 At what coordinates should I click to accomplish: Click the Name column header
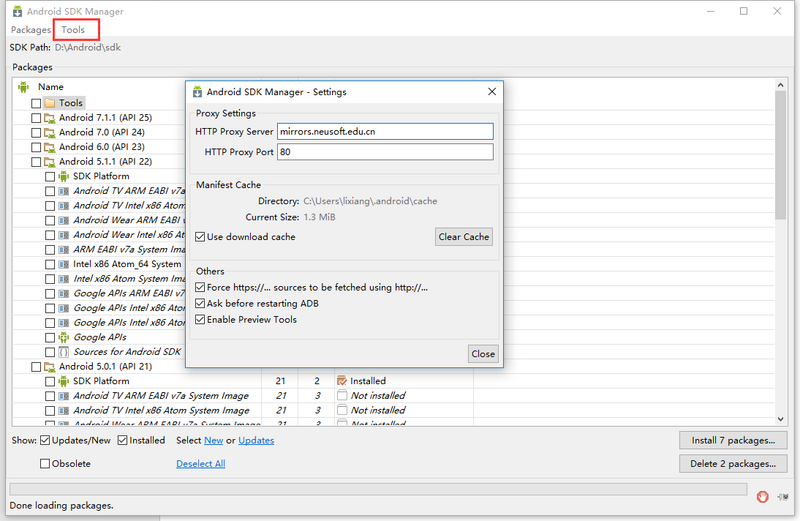pos(51,87)
